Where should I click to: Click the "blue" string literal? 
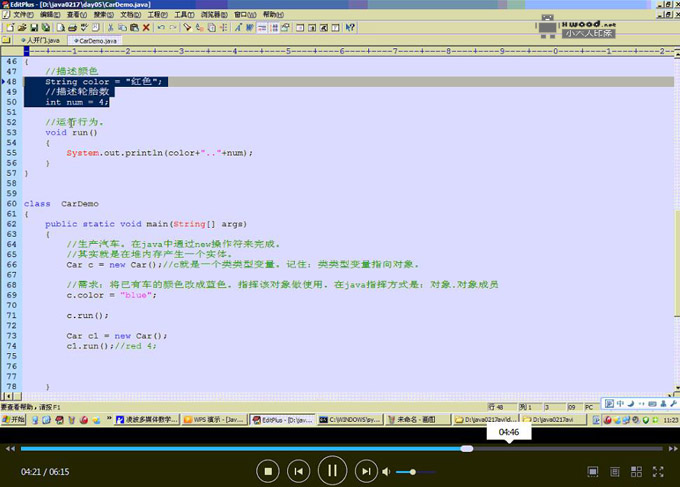tap(136, 295)
